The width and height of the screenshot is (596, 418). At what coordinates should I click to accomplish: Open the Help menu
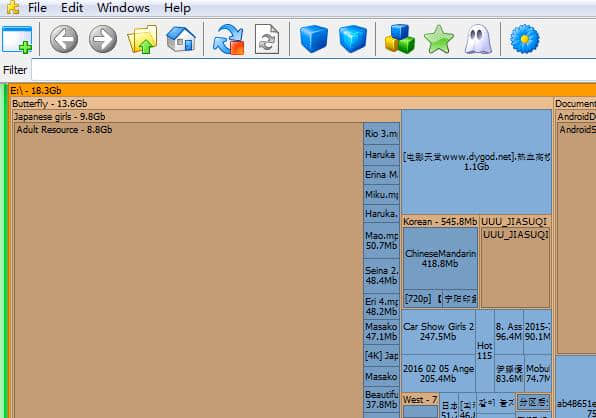click(177, 8)
